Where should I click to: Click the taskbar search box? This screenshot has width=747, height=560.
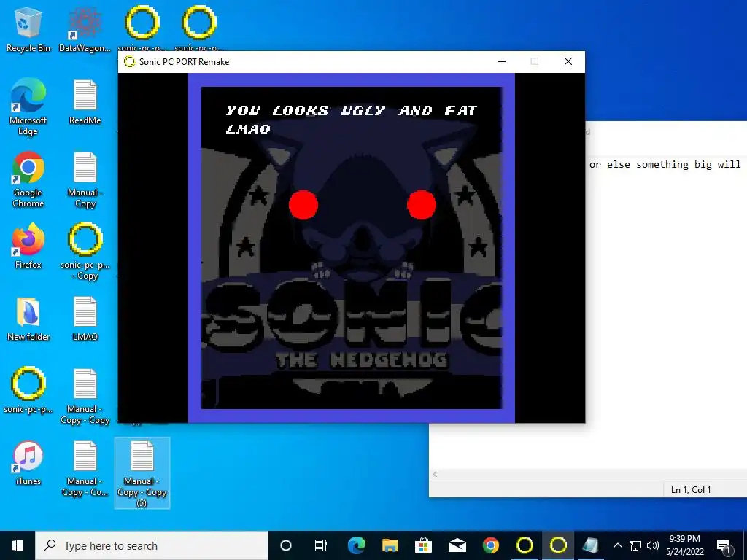(x=152, y=545)
